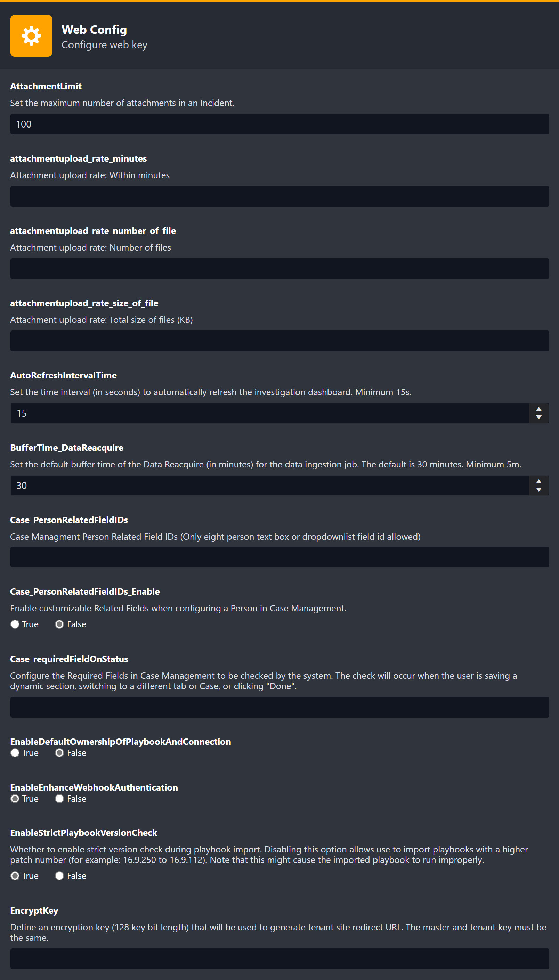Choose True for EnableEnhanceWebhookAuthentication
Viewport: 559px width, 980px height.
pyautogui.click(x=15, y=799)
